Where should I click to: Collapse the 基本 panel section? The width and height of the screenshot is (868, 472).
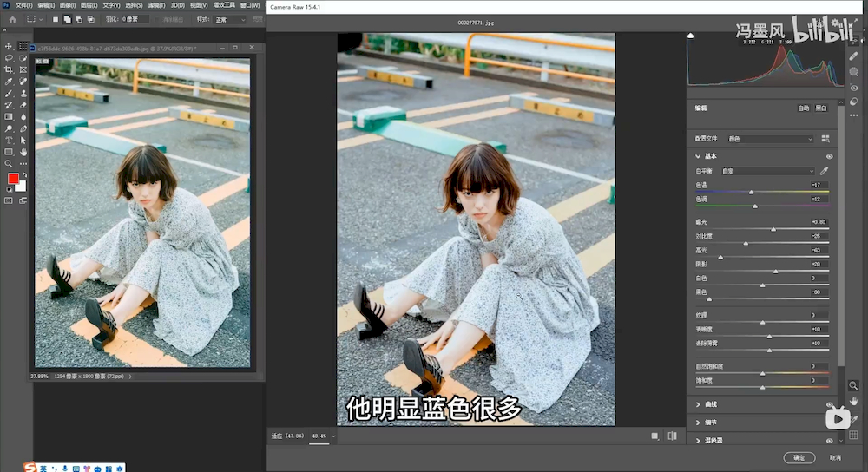coord(698,156)
